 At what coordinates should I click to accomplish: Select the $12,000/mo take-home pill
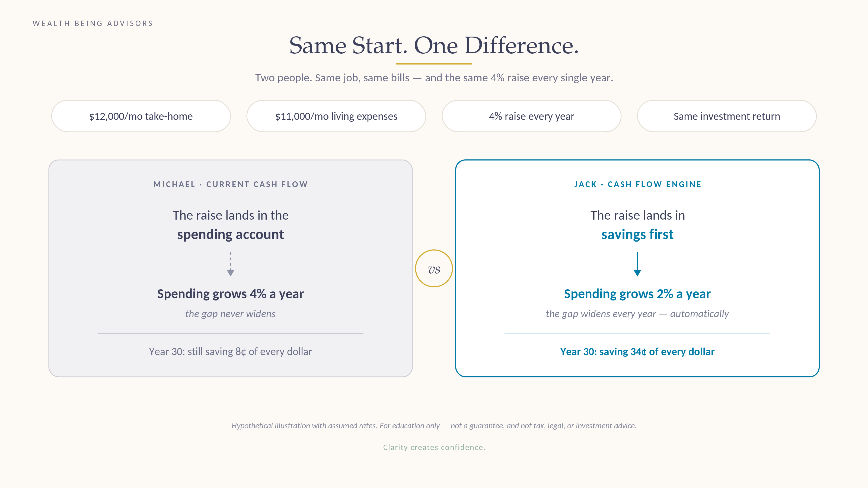pos(141,116)
